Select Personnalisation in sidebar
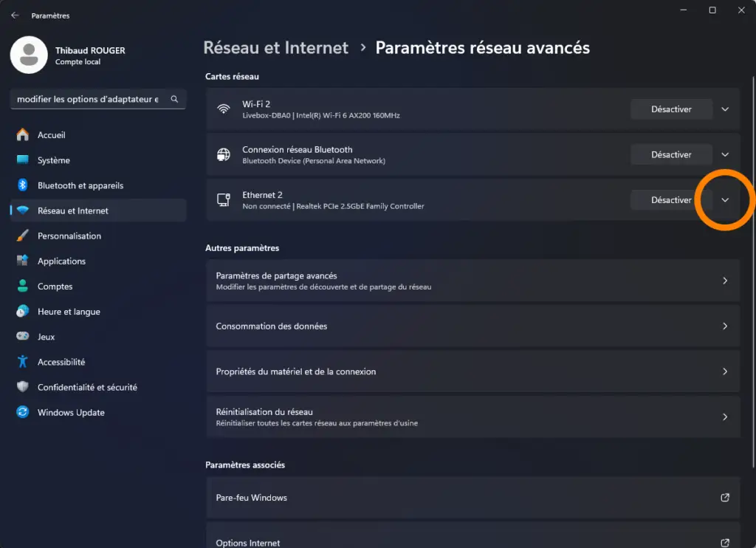Viewport: 756px width, 548px height. (x=98, y=236)
